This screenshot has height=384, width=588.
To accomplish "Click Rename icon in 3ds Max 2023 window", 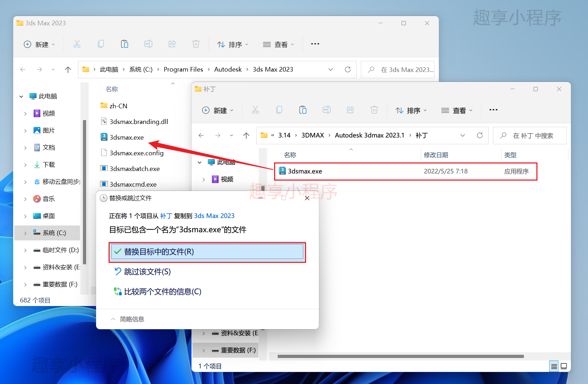I will point(148,44).
